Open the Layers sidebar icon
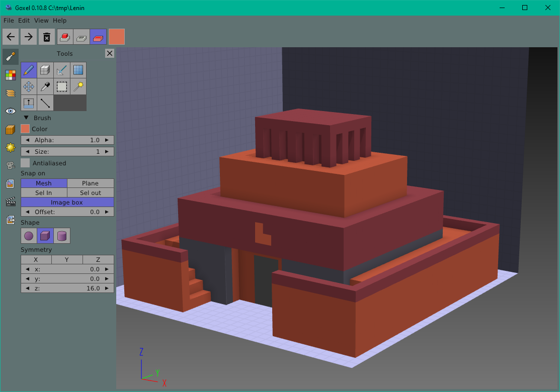 click(11, 93)
